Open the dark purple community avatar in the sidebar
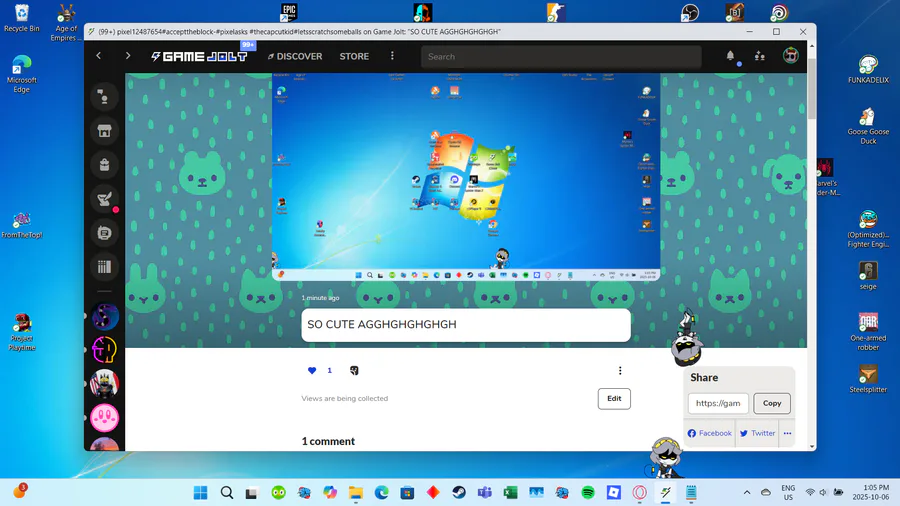 point(104,316)
